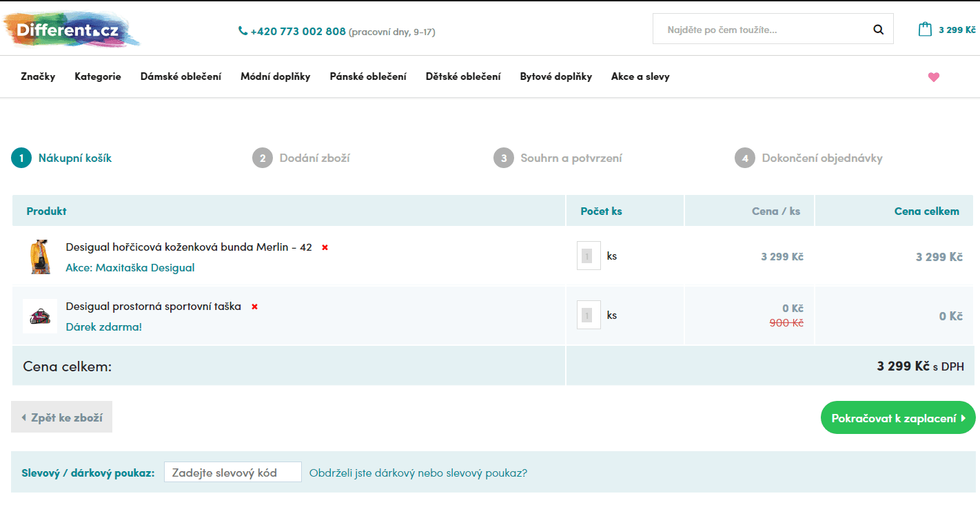Open the Different.cz logo home link
The width and height of the screenshot is (980, 518).
pyautogui.click(x=71, y=30)
